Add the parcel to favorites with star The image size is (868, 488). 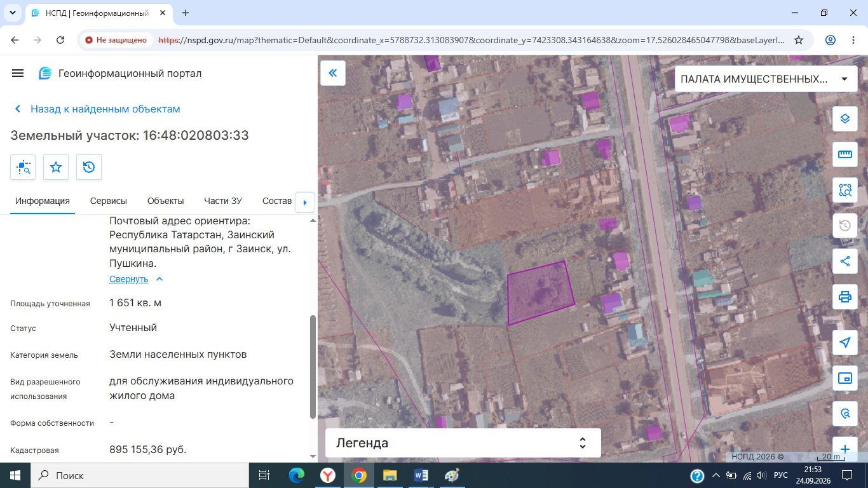pos(56,167)
